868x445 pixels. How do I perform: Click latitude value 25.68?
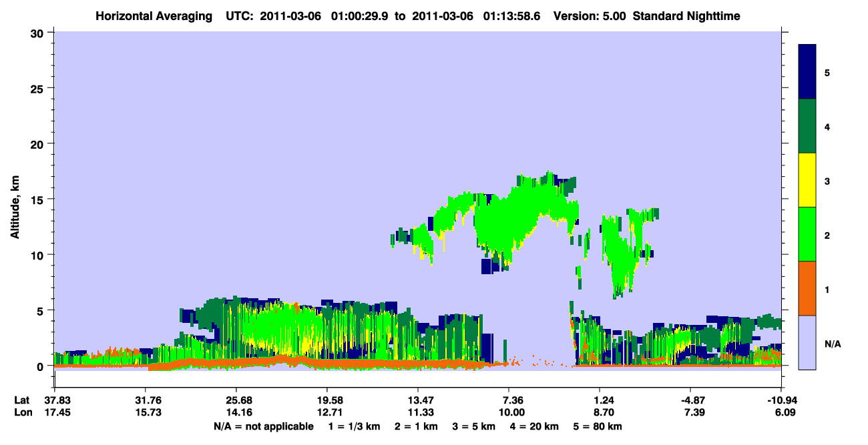[x=236, y=400]
